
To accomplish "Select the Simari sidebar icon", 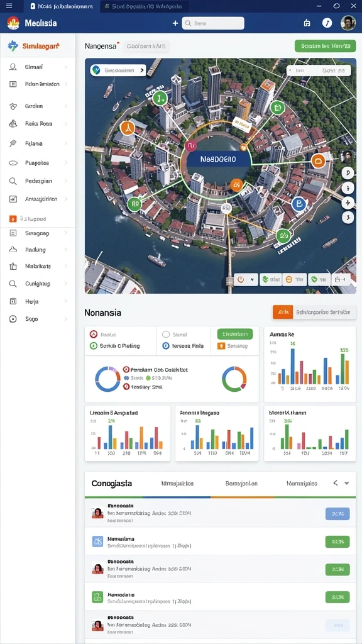I will tap(13, 67).
